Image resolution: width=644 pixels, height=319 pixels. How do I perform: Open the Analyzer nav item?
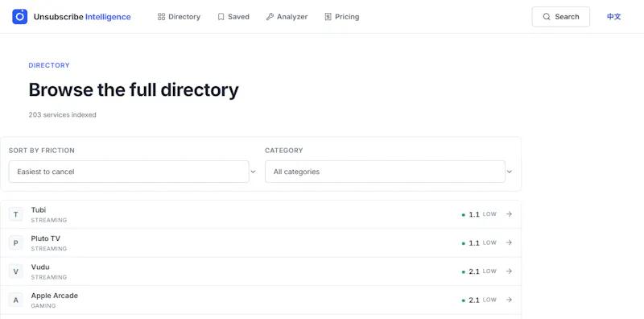pos(287,17)
